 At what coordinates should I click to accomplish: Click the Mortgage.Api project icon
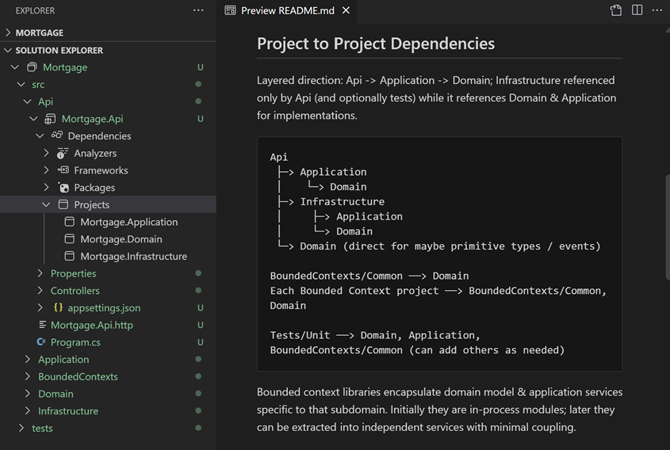[50, 119]
